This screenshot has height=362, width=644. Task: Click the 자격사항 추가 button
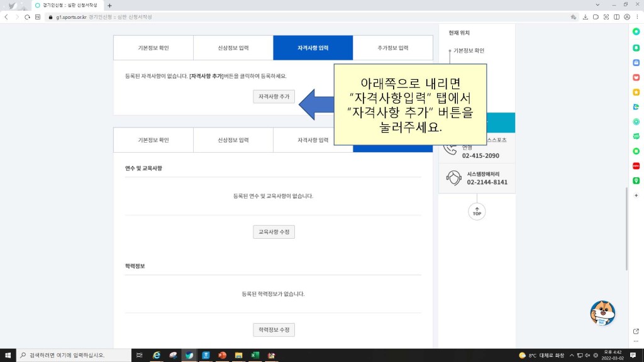(274, 97)
